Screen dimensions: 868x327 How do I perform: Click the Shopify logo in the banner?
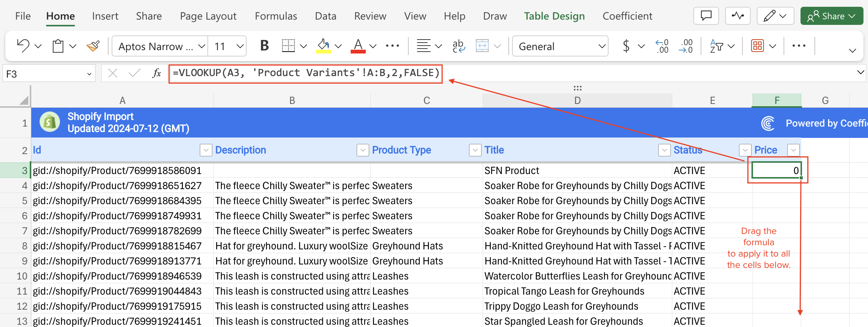click(x=50, y=122)
